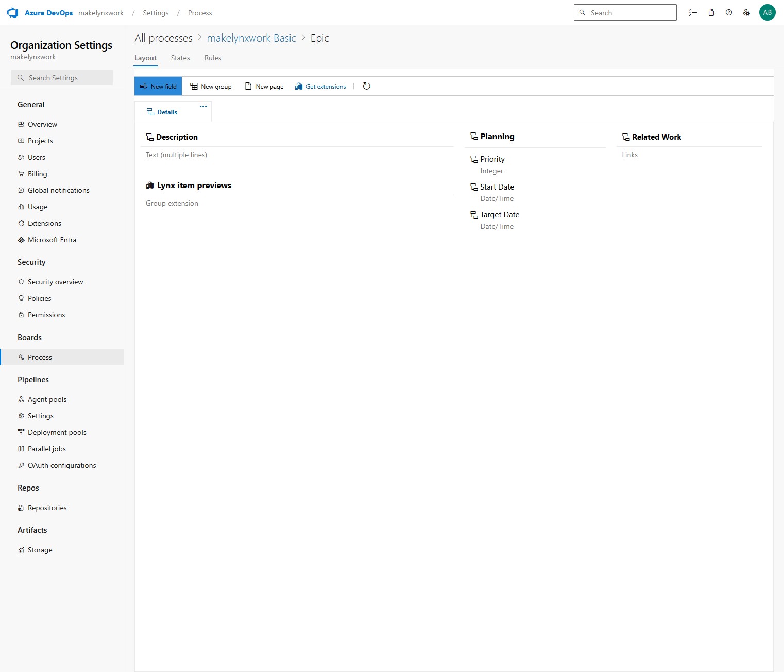
Task: Open the work items list icon in header
Action: coord(693,13)
